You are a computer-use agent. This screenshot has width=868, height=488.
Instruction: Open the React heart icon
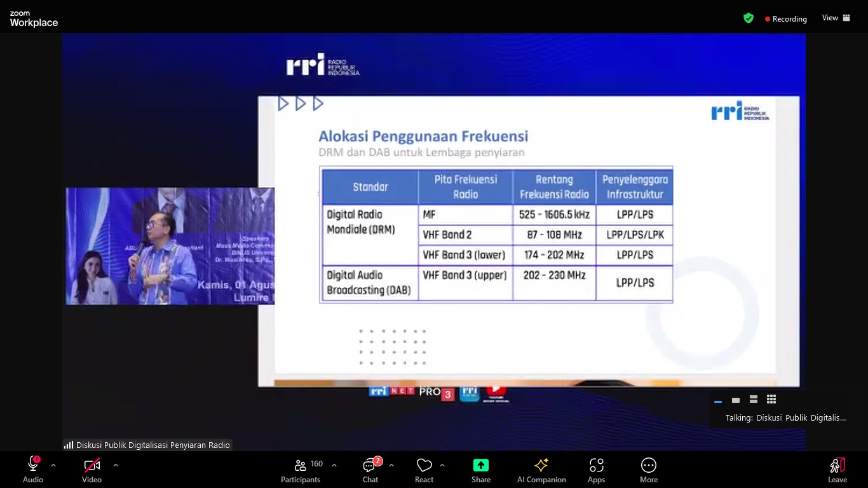[x=424, y=470]
